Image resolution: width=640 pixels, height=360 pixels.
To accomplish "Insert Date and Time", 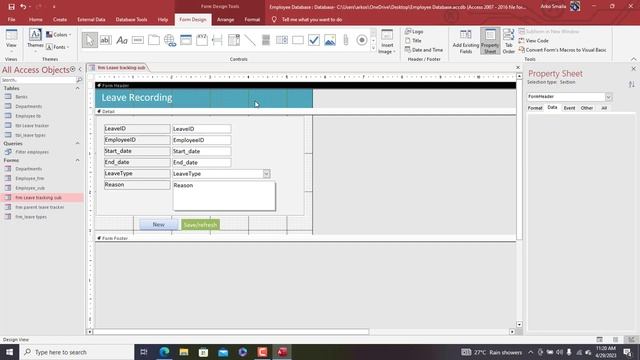I will click(x=424, y=50).
